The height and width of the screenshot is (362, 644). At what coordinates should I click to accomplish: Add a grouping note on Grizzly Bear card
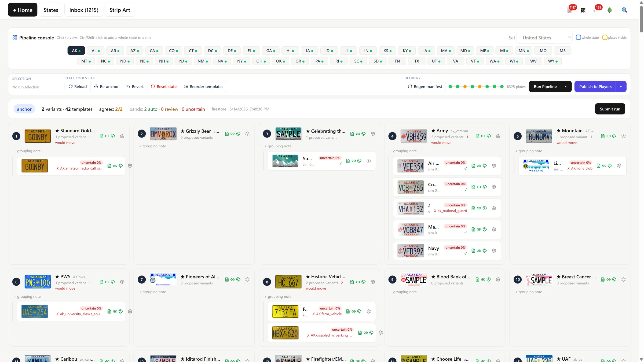153,146
